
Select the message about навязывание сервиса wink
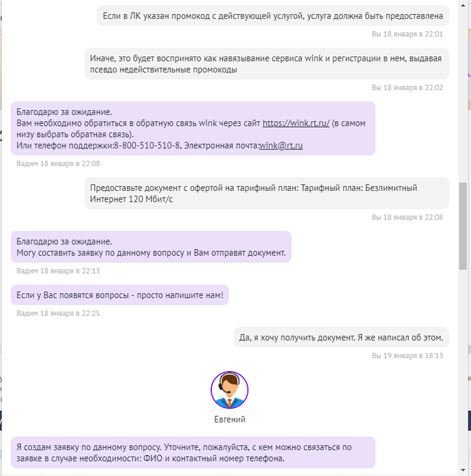(x=266, y=64)
